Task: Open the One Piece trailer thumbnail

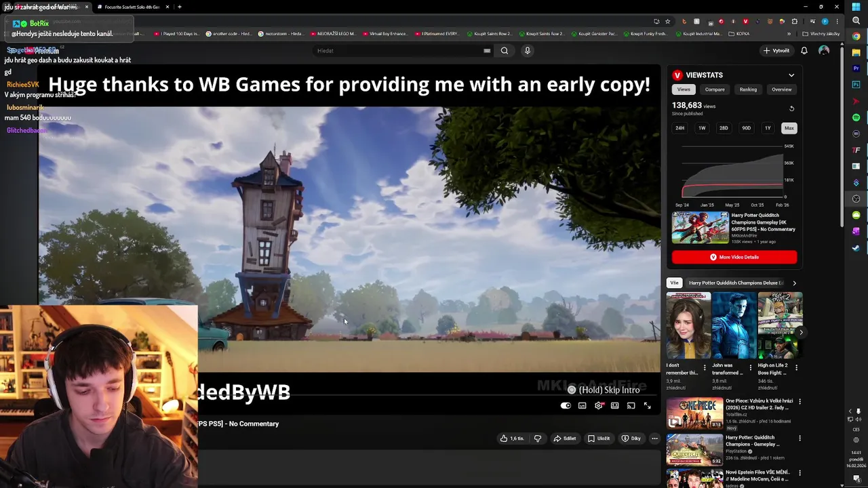Action: coord(694,413)
